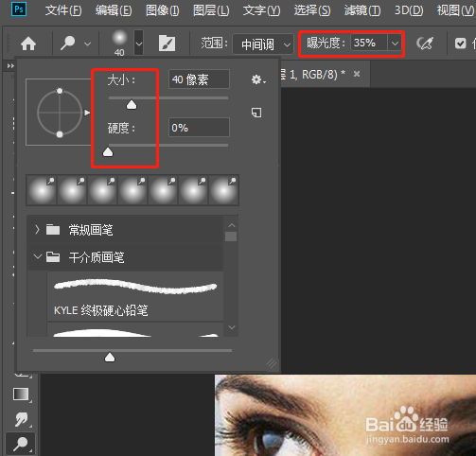Select the Gradient tool

coord(21,395)
